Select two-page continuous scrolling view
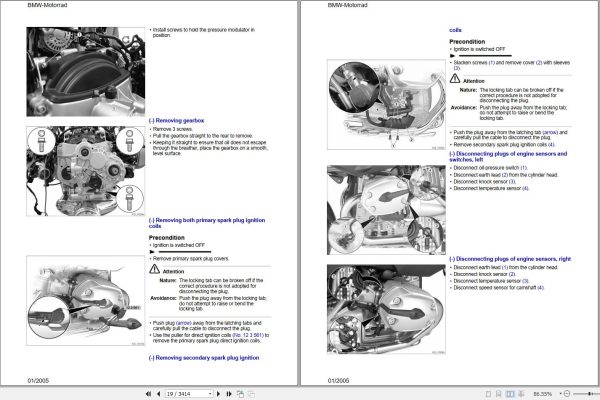600x400 pixels. (x=521, y=394)
